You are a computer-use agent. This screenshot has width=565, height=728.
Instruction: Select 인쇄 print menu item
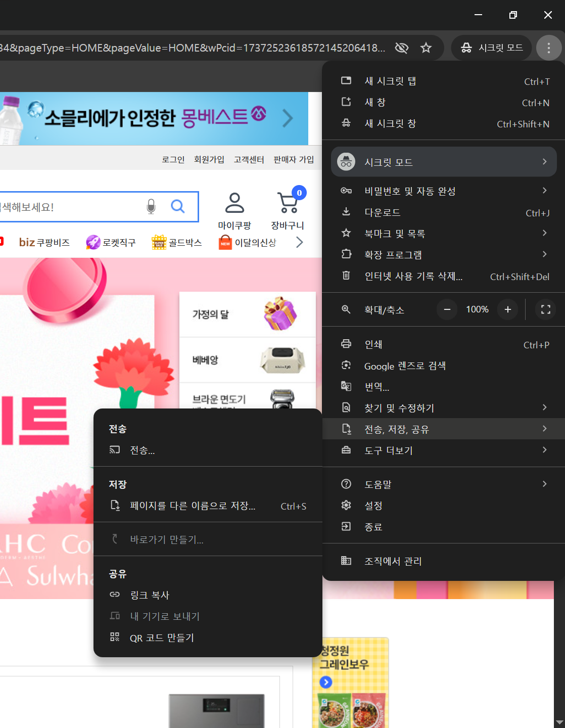click(443, 344)
